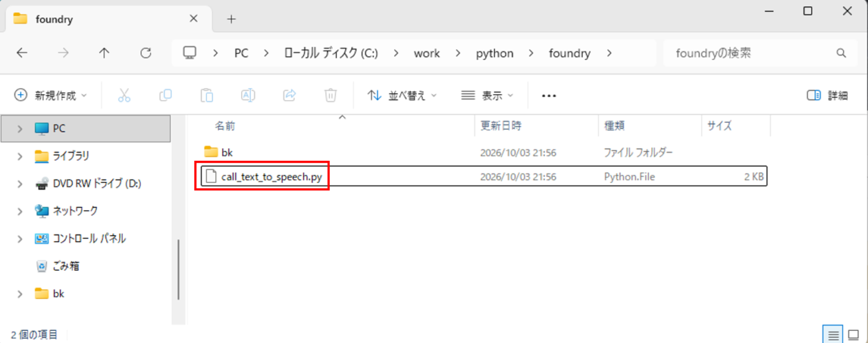Screen dimensions: 868x343
Task: Expand the ライブラリ tree node
Action: [x=20, y=156]
